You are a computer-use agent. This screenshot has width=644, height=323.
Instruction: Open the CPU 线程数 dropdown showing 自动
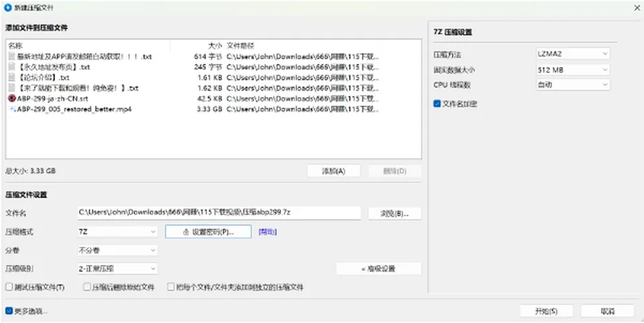(x=572, y=84)
